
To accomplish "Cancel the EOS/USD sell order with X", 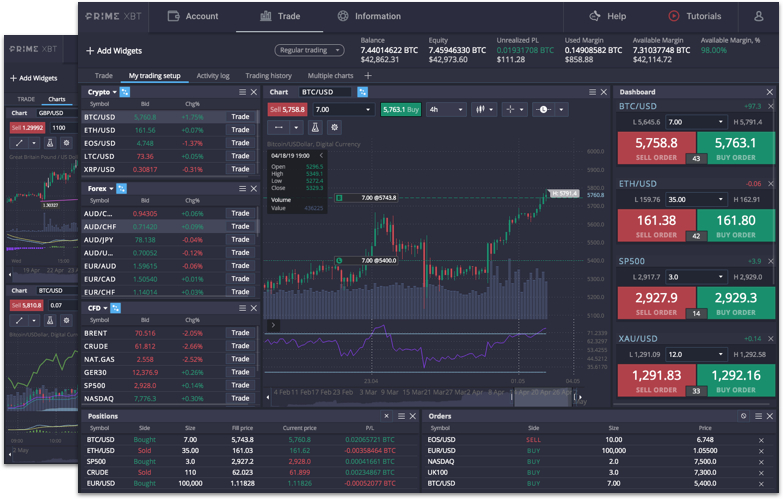I will coord(761,440).
